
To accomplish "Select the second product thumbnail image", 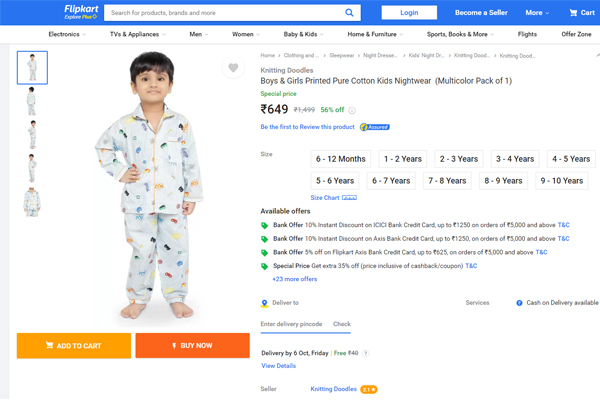I will pos(32,101).
